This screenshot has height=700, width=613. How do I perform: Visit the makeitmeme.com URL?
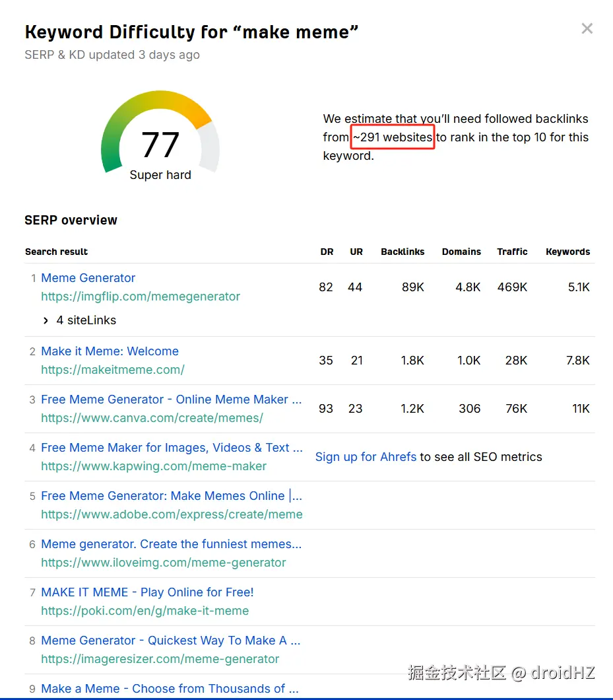pyautogui.click(x=112, y=370)
